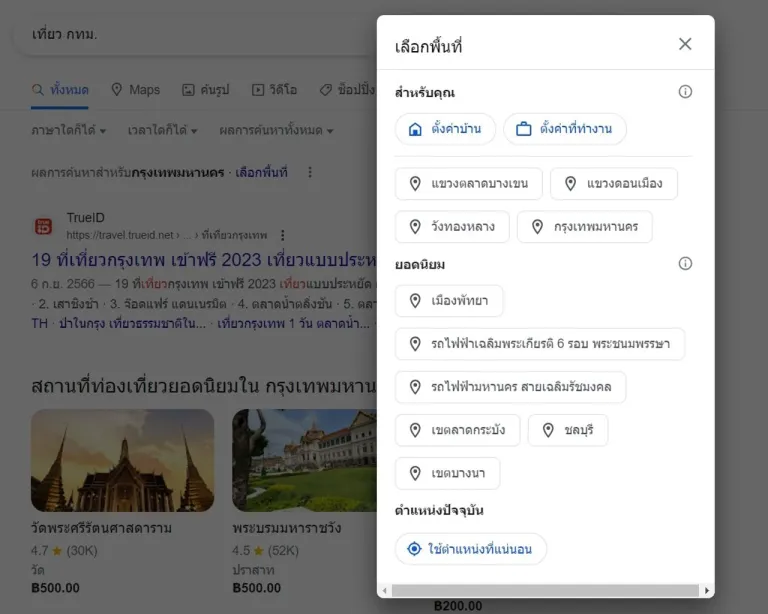Select วังทองหลาง location chip
Viewport: 768px width, 614px height.
[x=452, y=227]
